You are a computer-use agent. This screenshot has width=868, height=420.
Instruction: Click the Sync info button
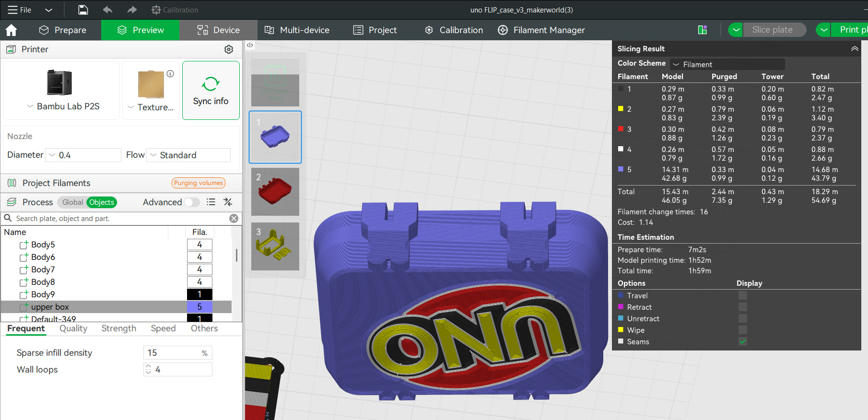coord(211,91)
